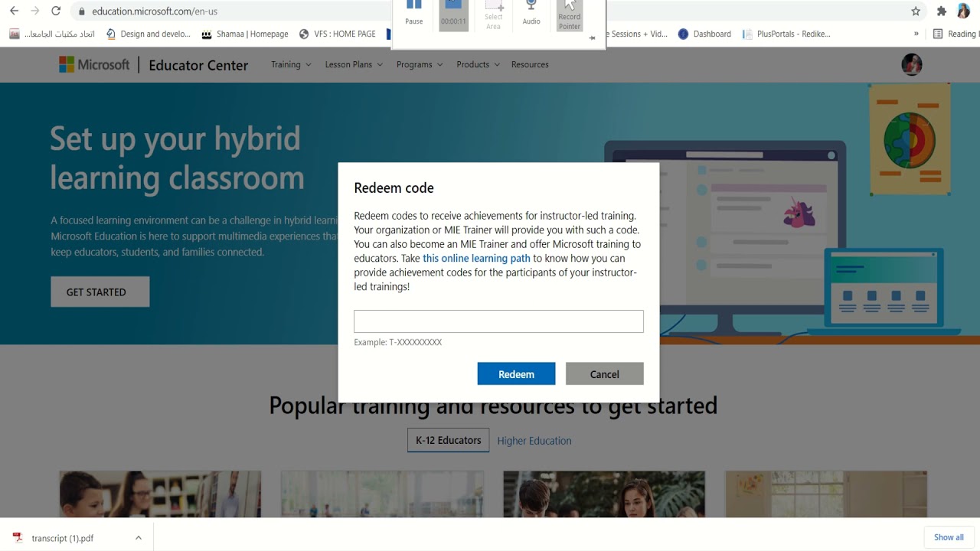Image resolution: width=980 pixels, height=551 pixels.
Task: Bookmark this page with the star icon
Action: click(x=916, y=11)
